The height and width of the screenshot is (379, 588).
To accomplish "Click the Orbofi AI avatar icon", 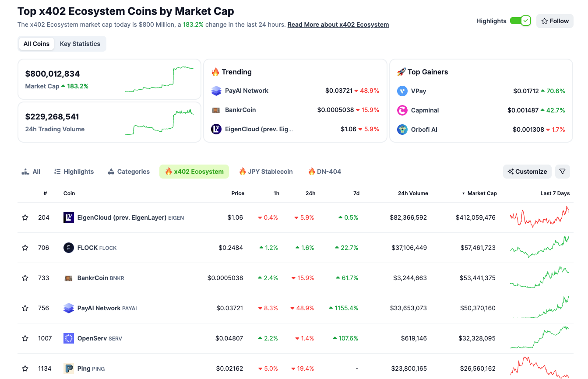I will [402, 130].
